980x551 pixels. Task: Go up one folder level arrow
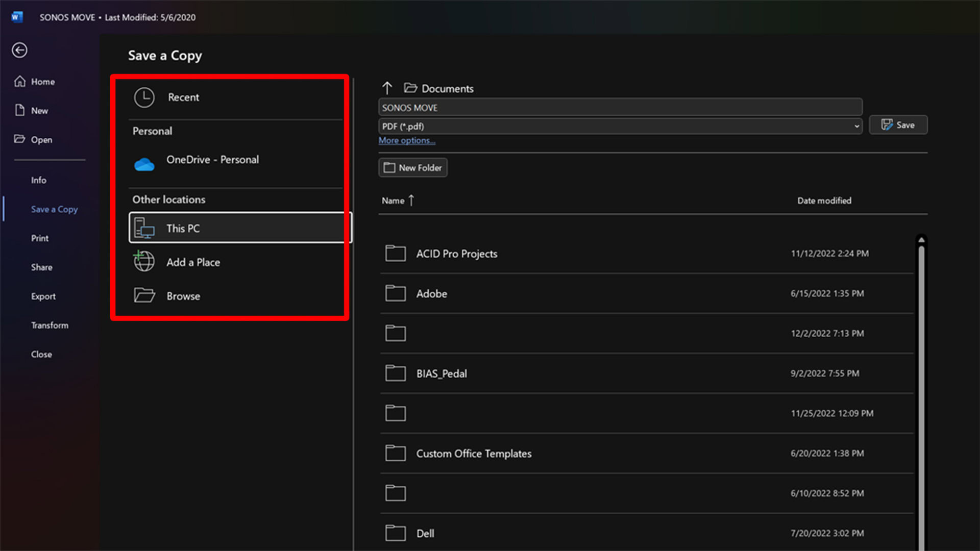[387, 88]
